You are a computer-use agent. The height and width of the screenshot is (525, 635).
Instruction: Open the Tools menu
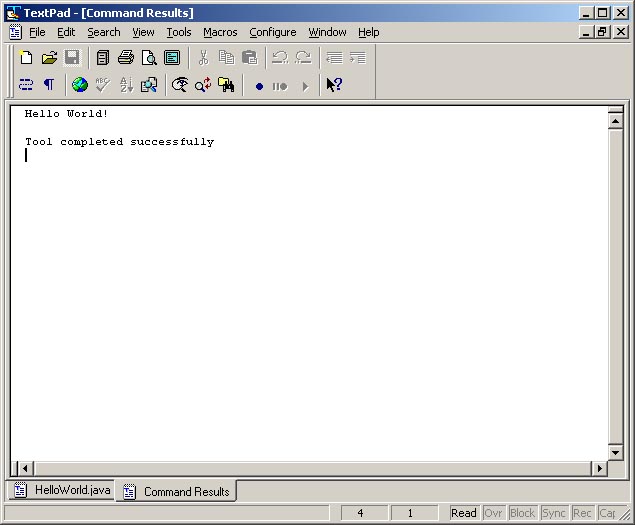pyautogui.click(x=178, y=32)
